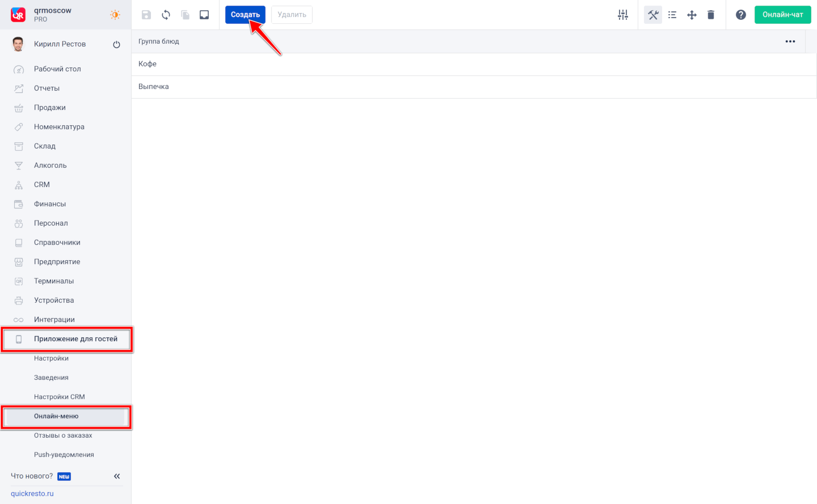Click the qrmoscow PRO account name

[53, 15]
